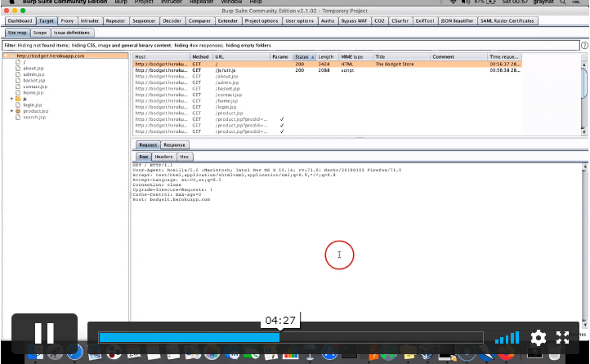
Task: Sort table by MIME type column
Action: (355, 57)
